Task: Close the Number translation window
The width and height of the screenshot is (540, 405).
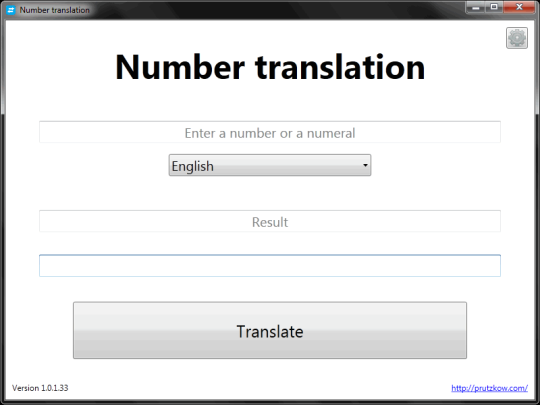Action: click(519, 7)
